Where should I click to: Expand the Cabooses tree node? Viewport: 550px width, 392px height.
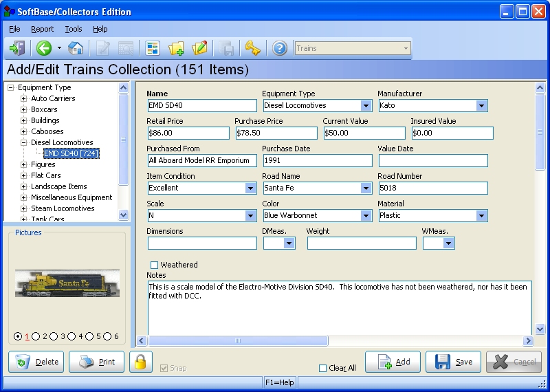[x=23, y=131]
